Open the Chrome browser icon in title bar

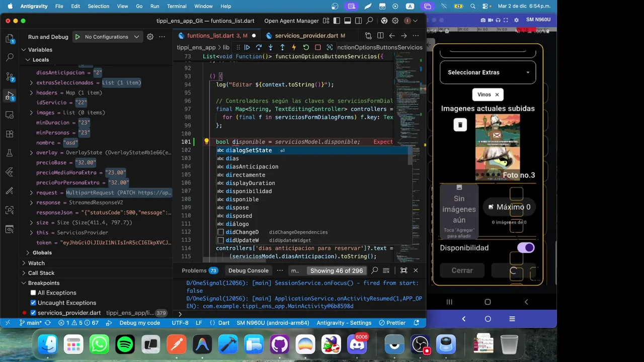point(384,21)
